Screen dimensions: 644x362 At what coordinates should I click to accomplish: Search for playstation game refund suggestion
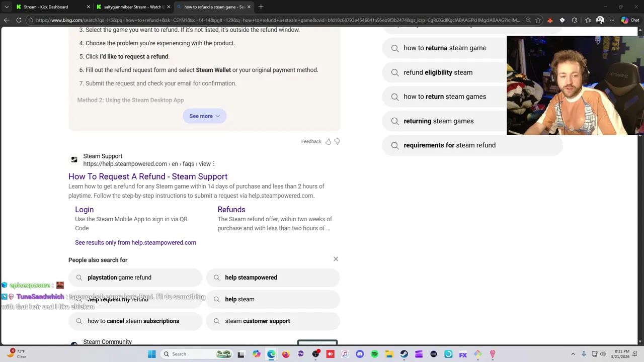point(135,278)
